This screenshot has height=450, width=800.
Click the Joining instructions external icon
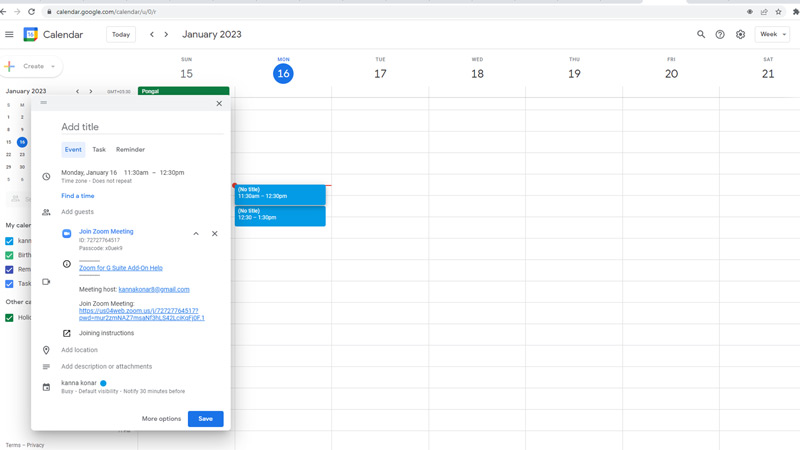[x=66, y=333]
